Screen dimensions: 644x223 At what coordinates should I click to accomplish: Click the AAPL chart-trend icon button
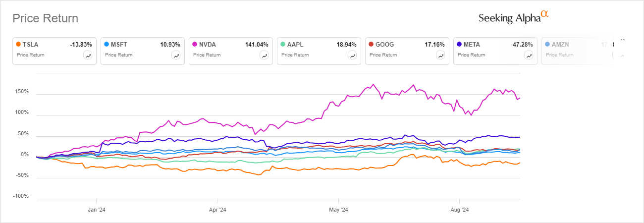coord(352,56)
